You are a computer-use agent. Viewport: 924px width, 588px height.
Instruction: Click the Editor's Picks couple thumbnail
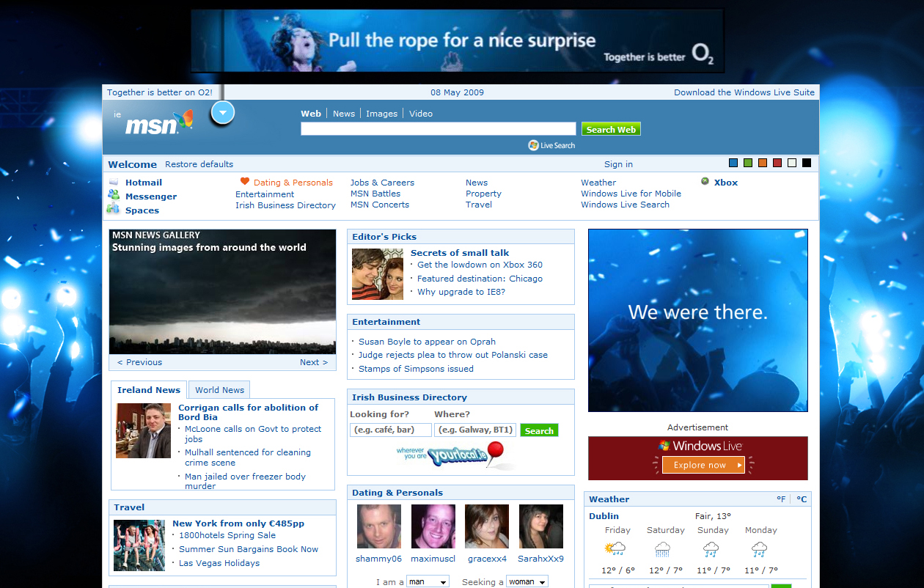(378, 274)
